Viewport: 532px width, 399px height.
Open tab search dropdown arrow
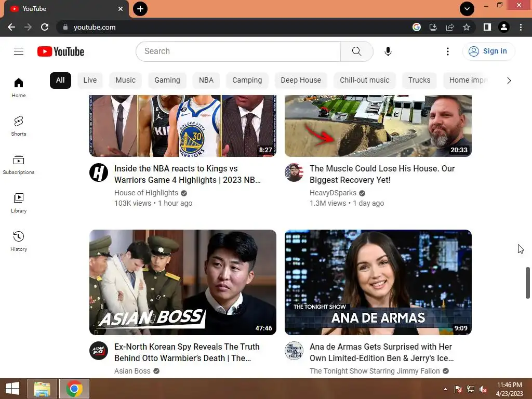point(467,9)
